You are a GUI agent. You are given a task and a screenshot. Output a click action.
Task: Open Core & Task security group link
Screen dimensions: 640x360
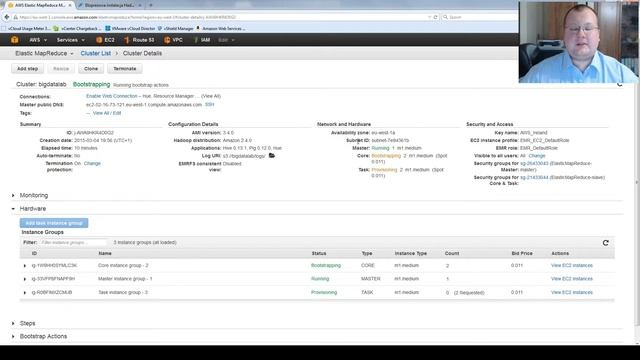[534, 177]
